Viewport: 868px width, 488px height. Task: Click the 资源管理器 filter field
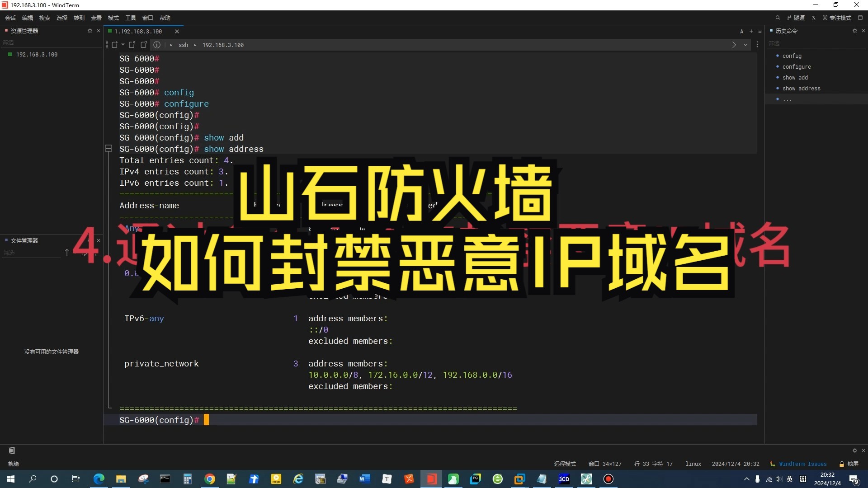51,42
